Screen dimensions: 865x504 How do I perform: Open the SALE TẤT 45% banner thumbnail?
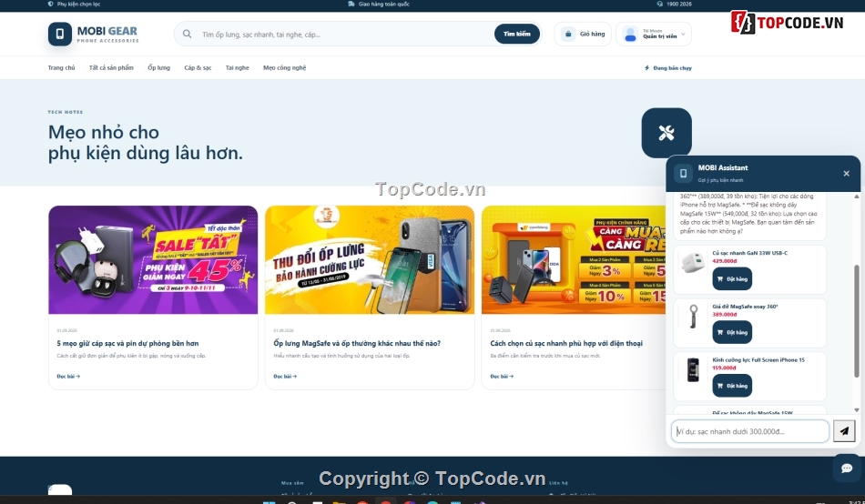click(153, 260)
